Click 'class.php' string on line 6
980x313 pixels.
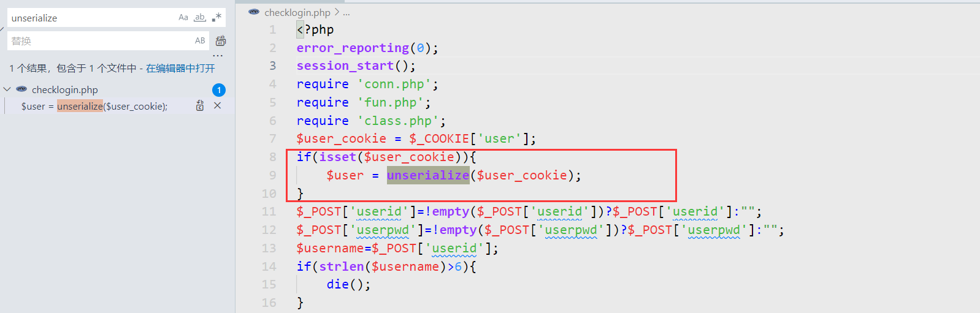(398, 121)
